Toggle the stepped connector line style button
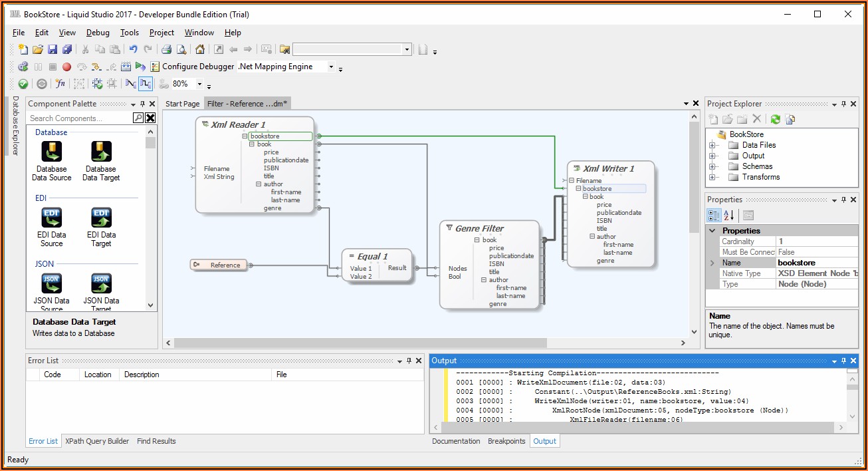Image resolution: width=868 pixels, height=471 pixels. (146, 84)
